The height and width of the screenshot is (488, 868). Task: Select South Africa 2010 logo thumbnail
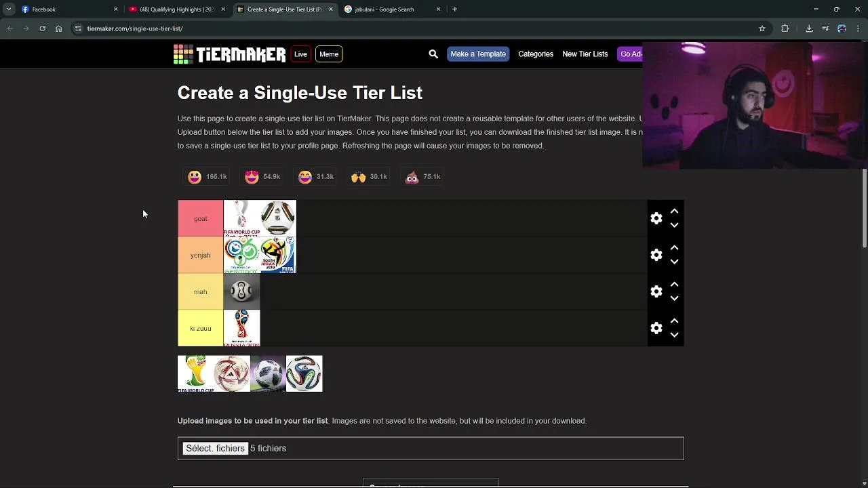[278, 255]
